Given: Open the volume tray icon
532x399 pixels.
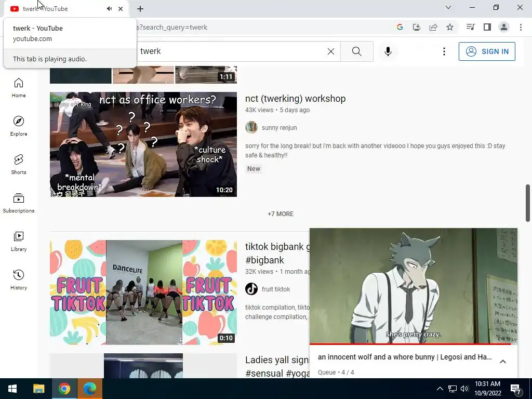Looking at the screenshot, I should tap(464, 389).
